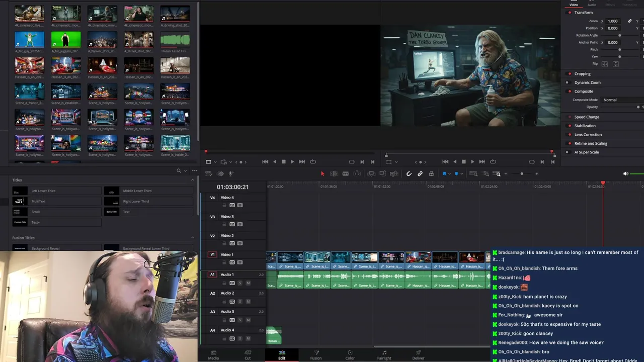Image resolution: width=644 pixels, height=362 pixels.
Task: Disable the Transform section toggle
Action: pos(570,13)
